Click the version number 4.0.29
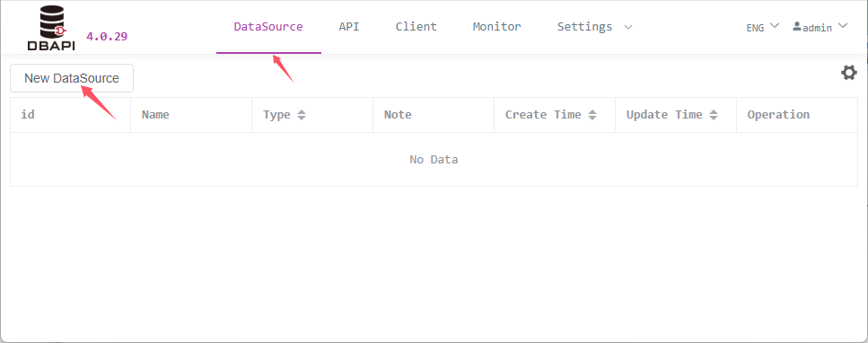 (107, 37)
